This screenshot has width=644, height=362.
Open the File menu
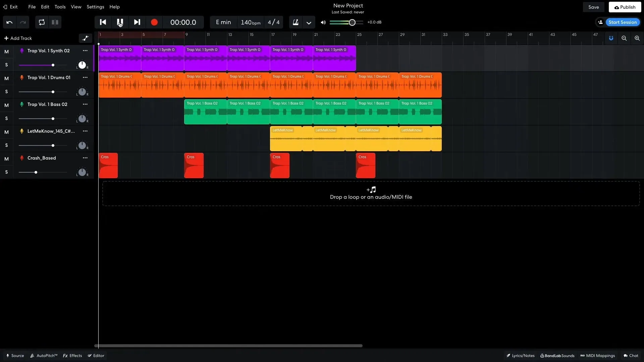click(32, 7)
